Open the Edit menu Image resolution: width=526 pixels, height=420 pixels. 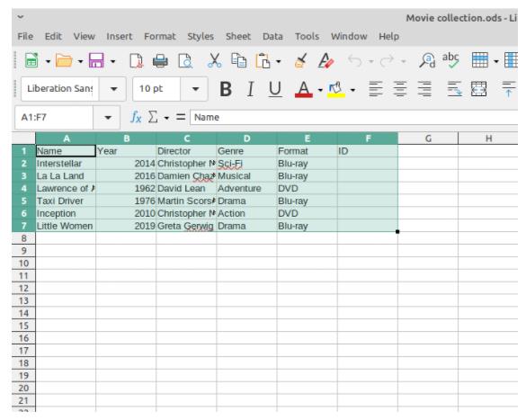click(53, 36)
